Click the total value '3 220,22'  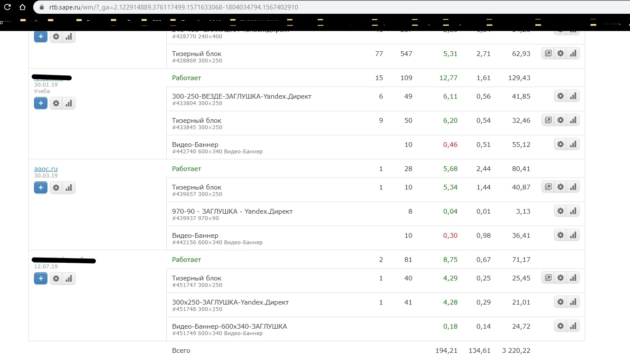point(516,351)
